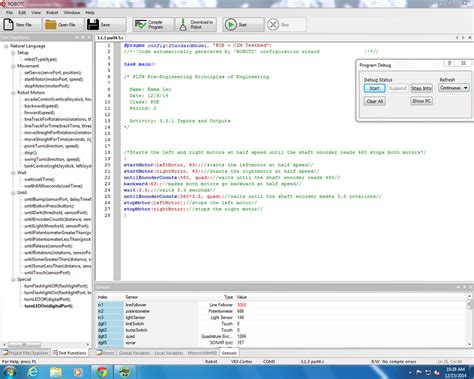Collapse the Wait tree node
This screenshot has width=474, height=379.
click(13, 173)
